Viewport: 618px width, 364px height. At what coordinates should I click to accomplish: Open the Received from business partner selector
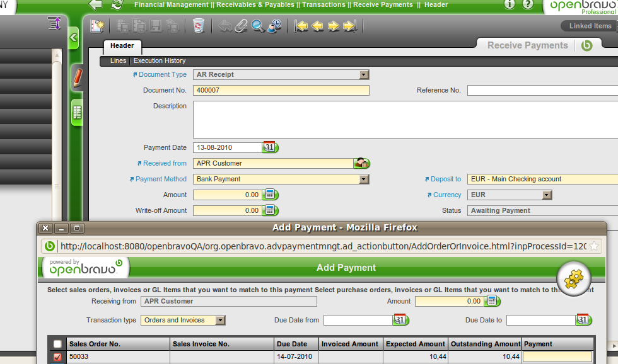point(362,163)
